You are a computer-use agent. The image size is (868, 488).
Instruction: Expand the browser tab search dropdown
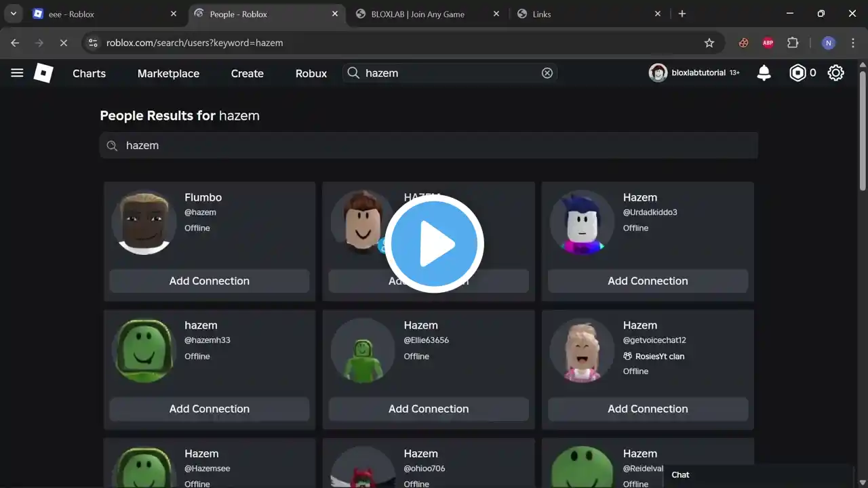[13, 14]
